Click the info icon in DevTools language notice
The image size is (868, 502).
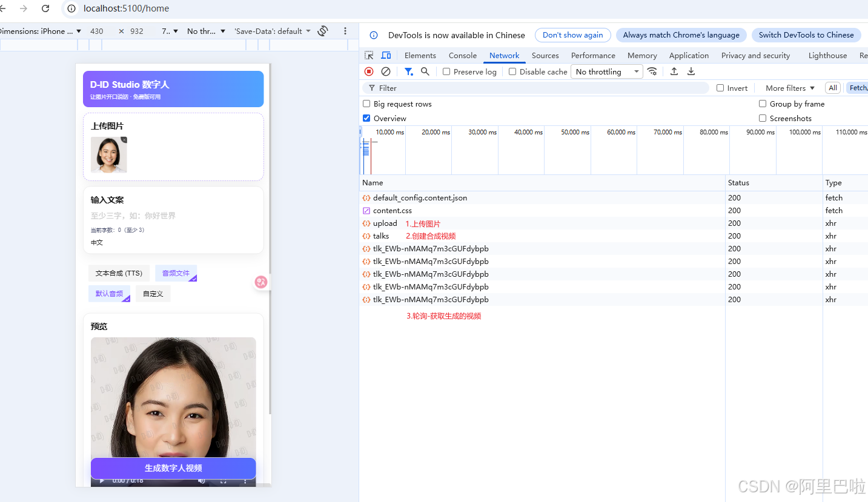[374, 35]
